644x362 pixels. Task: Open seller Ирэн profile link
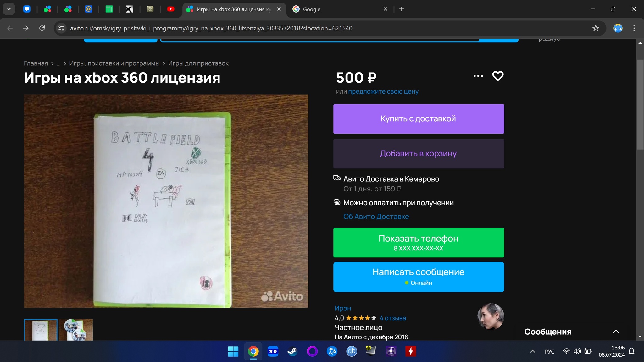343,308
